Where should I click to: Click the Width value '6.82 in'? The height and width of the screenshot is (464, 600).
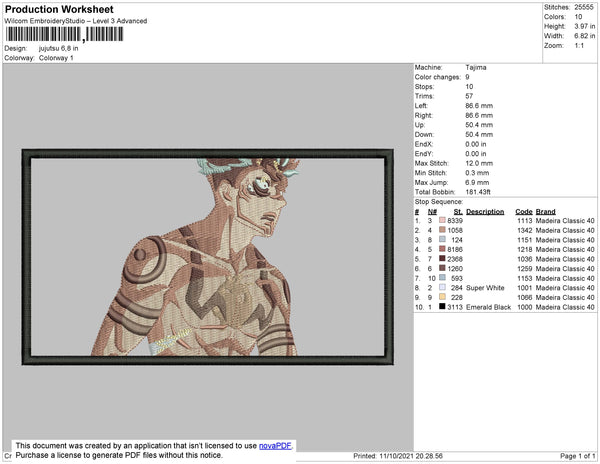tap(585, 36)
